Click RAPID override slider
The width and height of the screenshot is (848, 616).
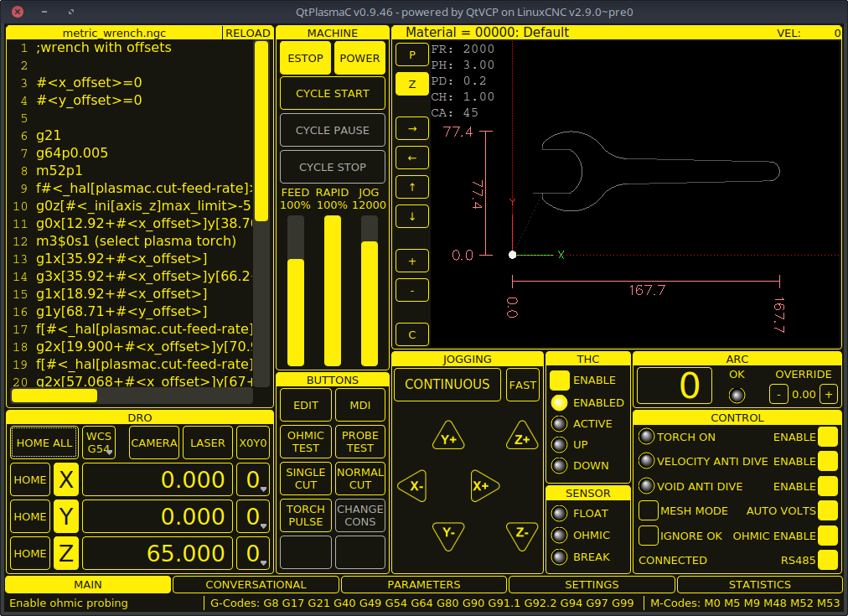(332, 291)
